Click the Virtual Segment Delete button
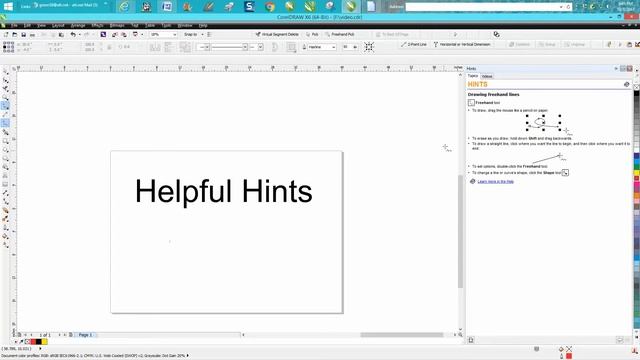This screenshot has width=640, height=360. pos(277,35)
